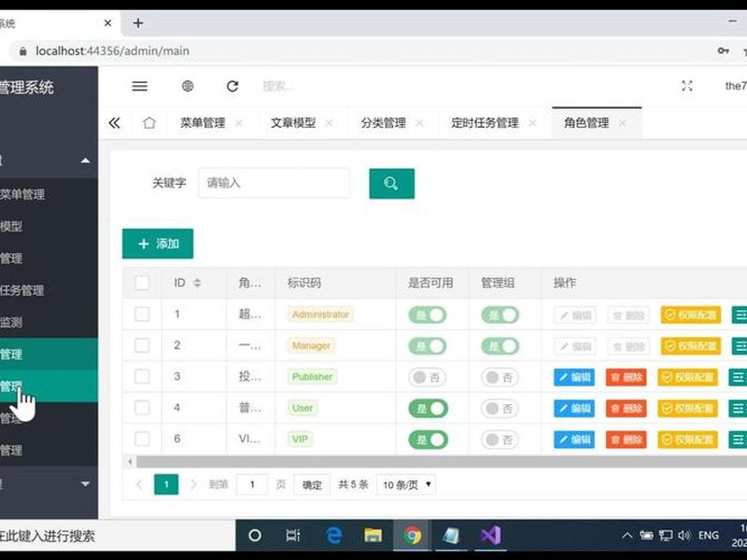The width and height of the screenshot is (747, 560).
Task: Switch to the 分类管理 tab
Action: point(383,123)
